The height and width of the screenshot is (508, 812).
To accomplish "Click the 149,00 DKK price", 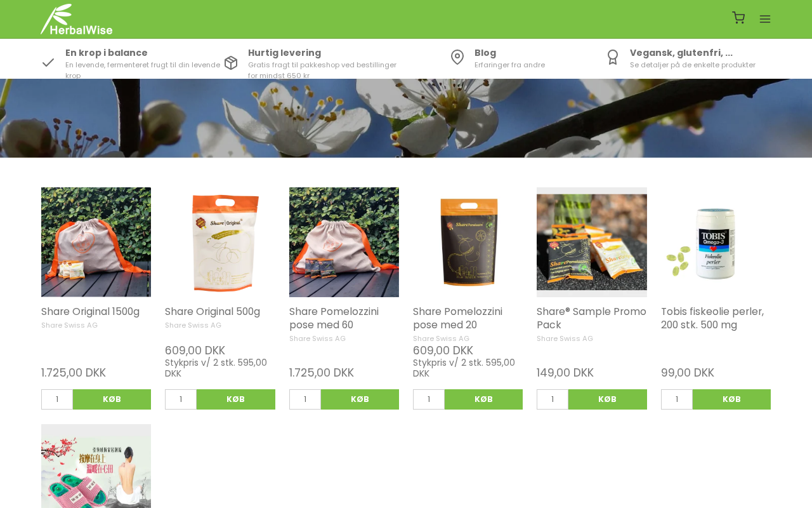I will (565, 373).
